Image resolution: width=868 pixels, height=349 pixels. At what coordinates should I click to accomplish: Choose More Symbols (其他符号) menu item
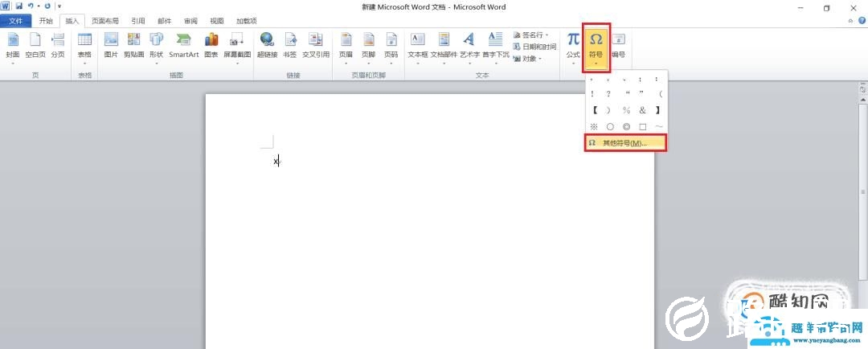626,143
